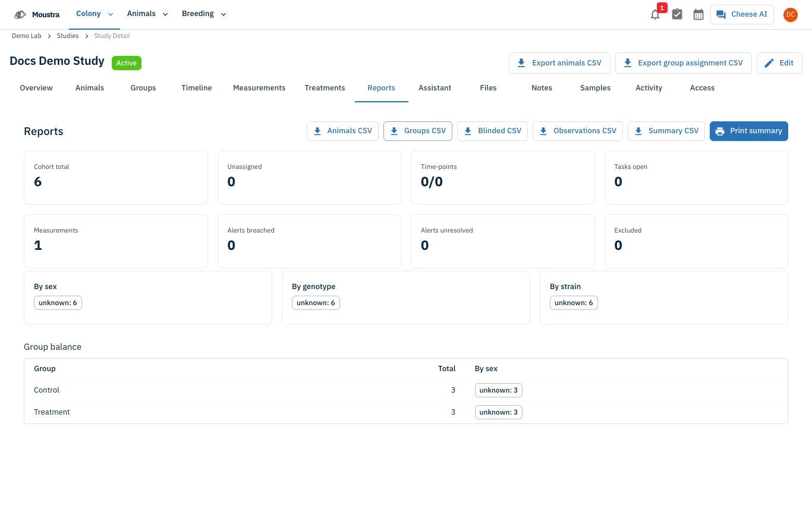
Task: Open the Cheese AI label
Action: pyautogui.click(x=749, y=14)
